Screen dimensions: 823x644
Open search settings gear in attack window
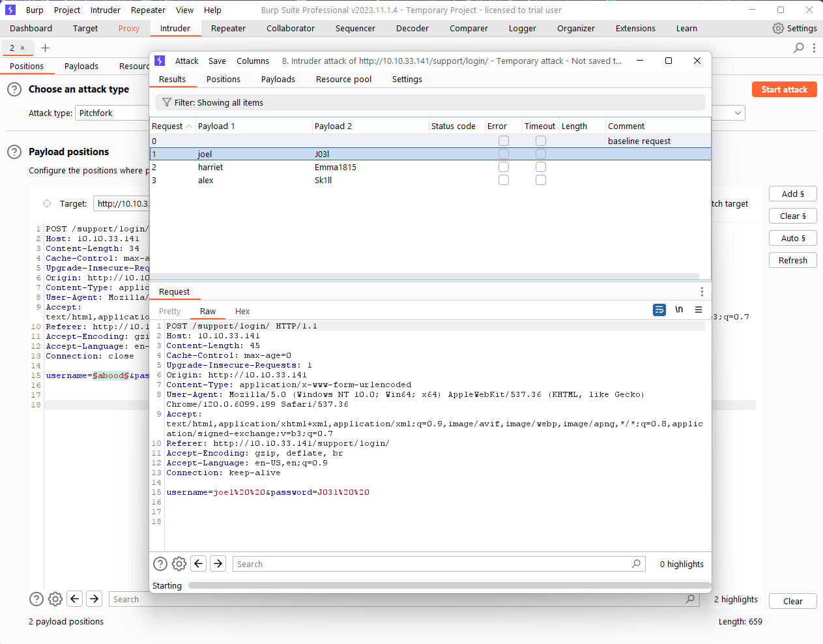click(x=179, y=564)
